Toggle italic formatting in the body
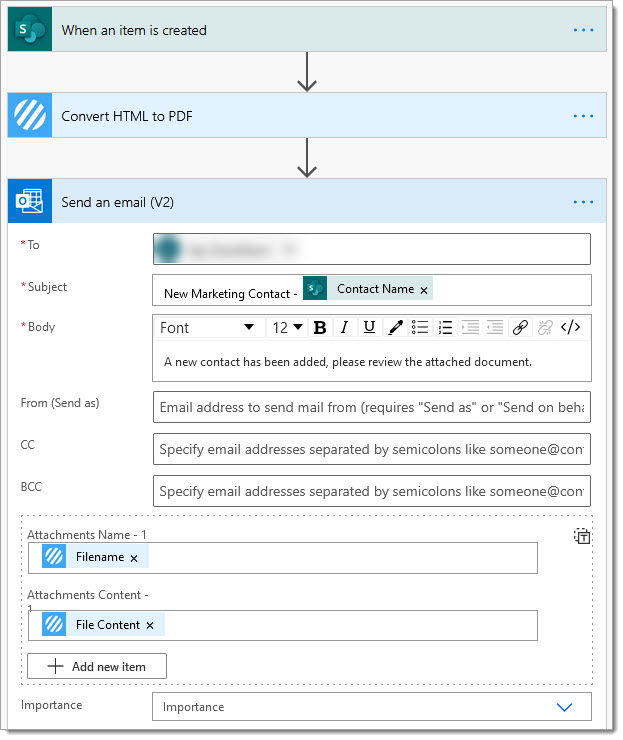Screen dimensions: 623x740 [x=345, y=327]
